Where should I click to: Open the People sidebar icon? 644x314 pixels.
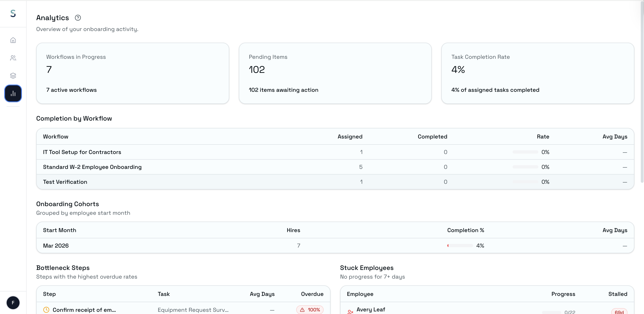point(13,58)
